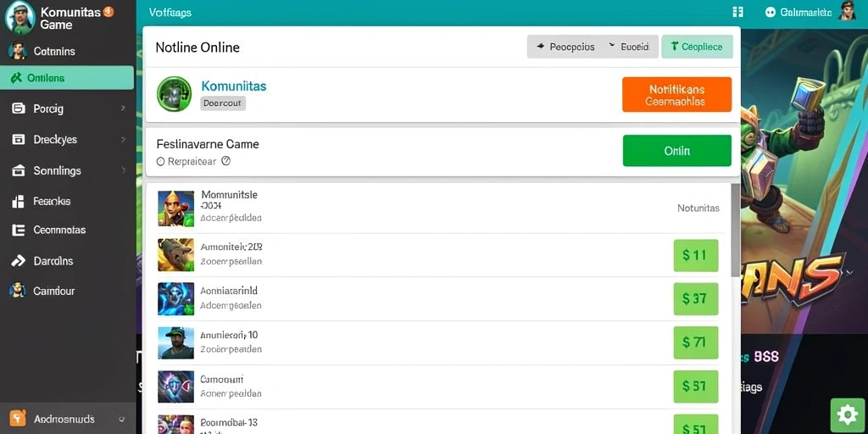Select the Ontilens sidebar item
The height and width of the screenshot is (434, 868).
click(66, 78)
